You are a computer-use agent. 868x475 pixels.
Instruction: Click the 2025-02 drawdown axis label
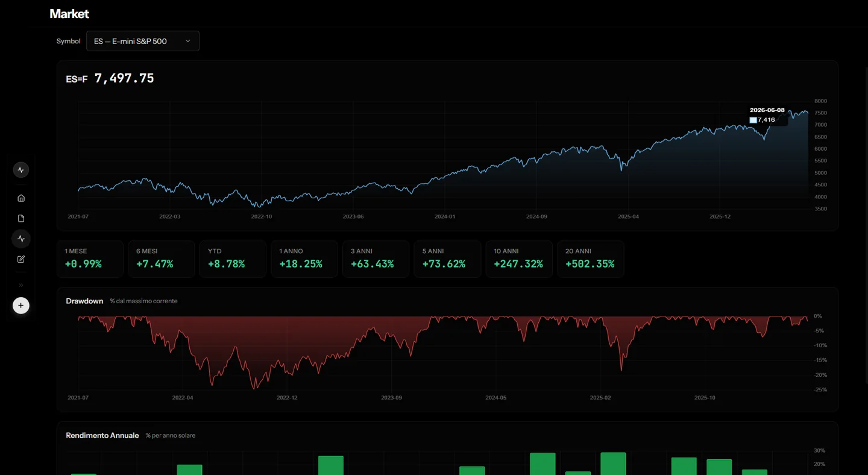point(600,398)
